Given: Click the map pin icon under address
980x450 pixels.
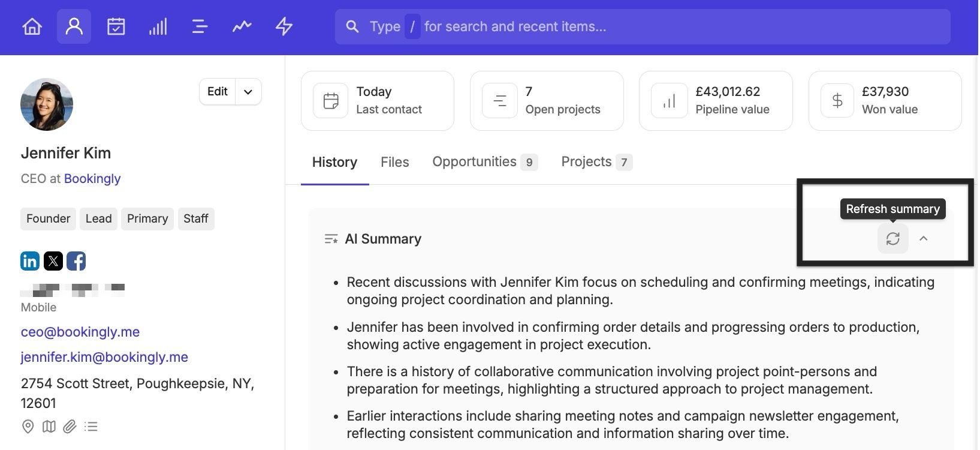Looking at the screenshot, I should 28,427.
